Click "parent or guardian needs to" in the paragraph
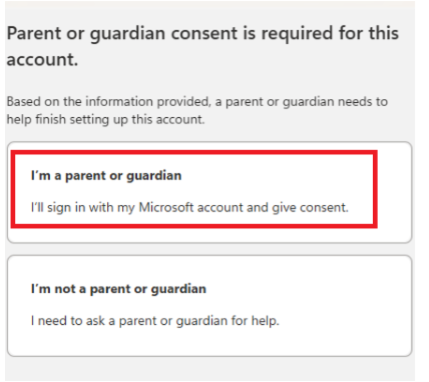Screen dimensions: 429x382 coord(307,102)
